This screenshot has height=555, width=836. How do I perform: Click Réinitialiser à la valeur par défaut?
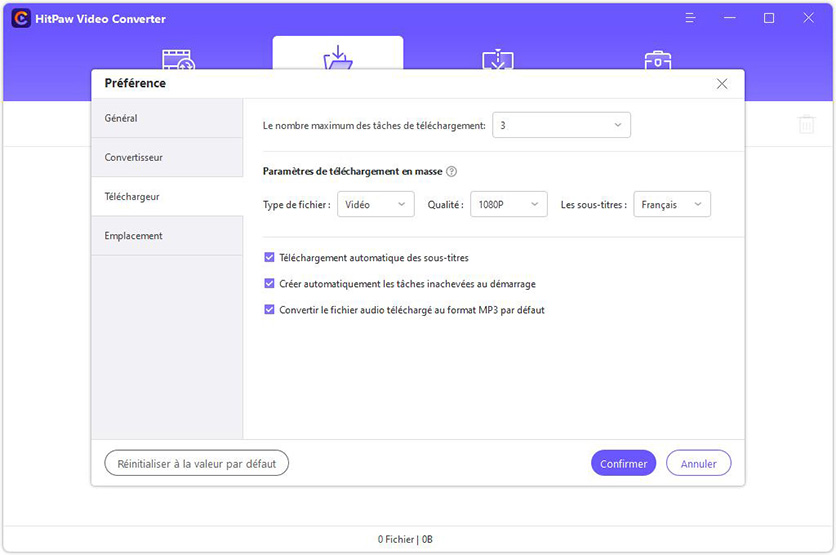tap(197, 463)
